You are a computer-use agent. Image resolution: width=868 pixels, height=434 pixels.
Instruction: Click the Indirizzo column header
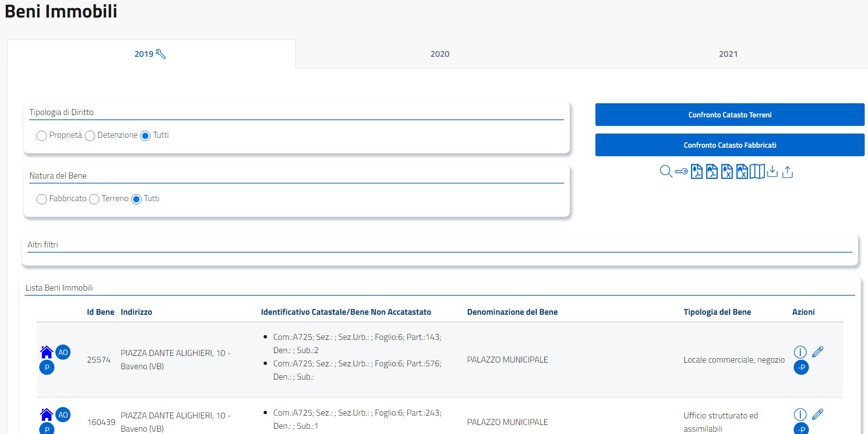pos(136,312)
